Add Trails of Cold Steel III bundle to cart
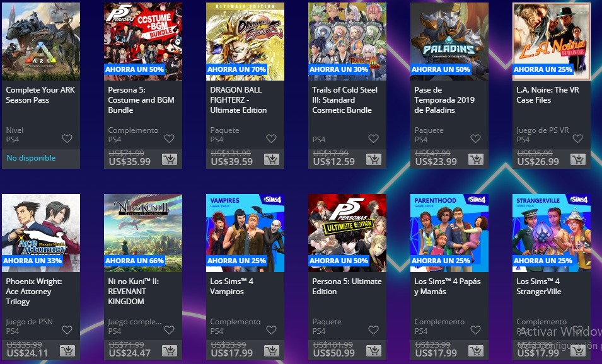 (x=374, y=159)
